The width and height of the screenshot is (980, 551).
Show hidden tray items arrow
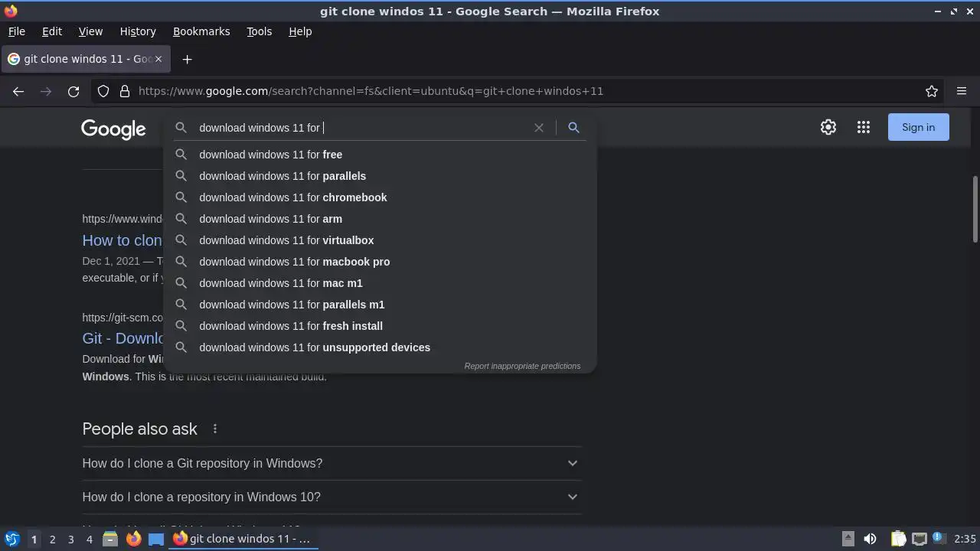(x=848, y=539)
